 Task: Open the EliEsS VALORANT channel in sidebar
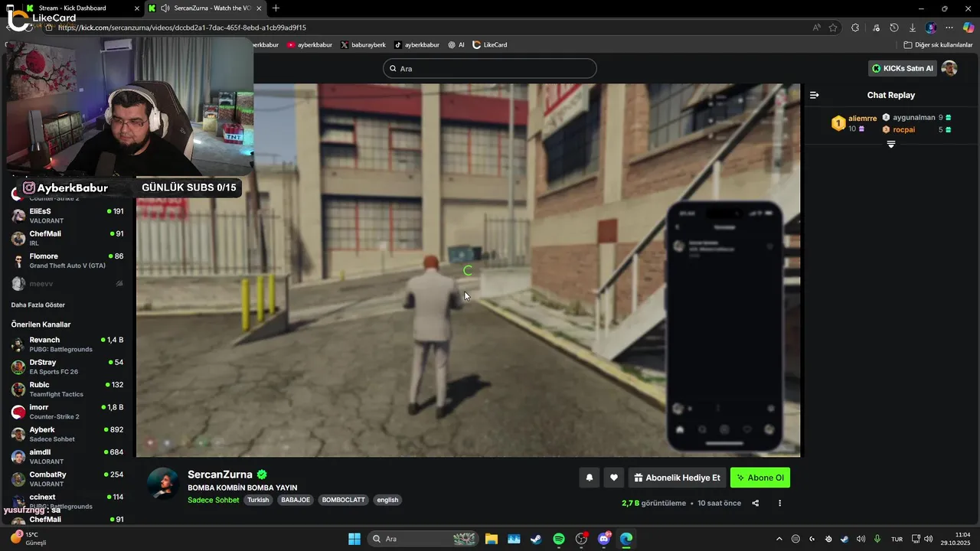[x=67, y=215]
